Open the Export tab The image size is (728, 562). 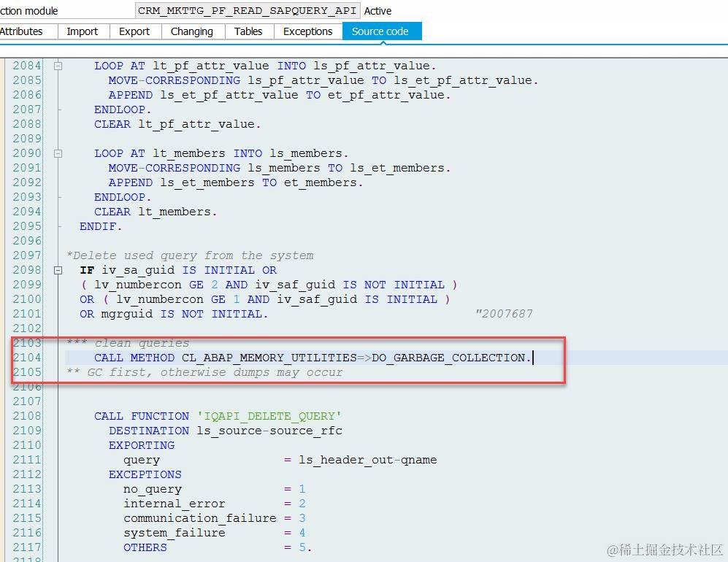coord(134,31)
